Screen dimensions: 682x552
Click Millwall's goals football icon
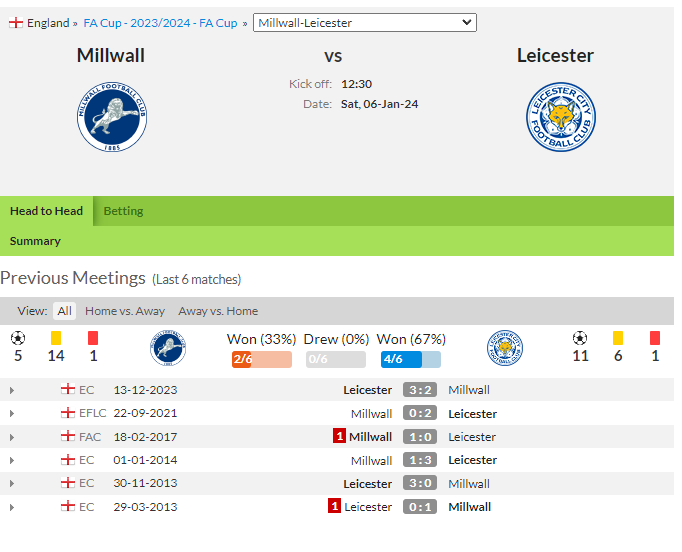18,338
